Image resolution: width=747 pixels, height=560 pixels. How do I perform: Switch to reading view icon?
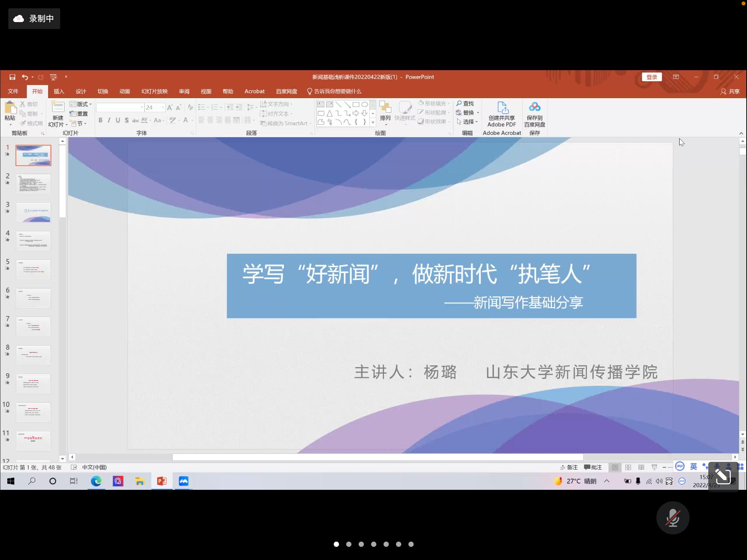(641, 467)
